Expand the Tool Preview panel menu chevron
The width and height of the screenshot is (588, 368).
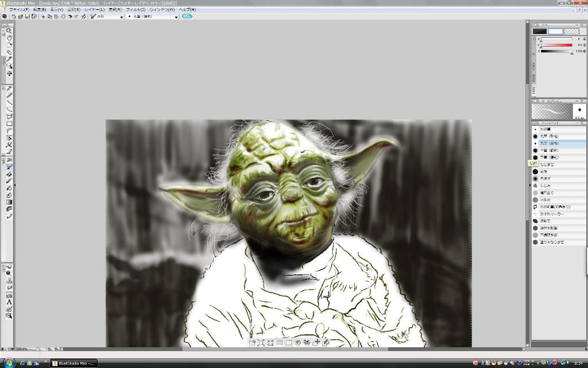584,101
